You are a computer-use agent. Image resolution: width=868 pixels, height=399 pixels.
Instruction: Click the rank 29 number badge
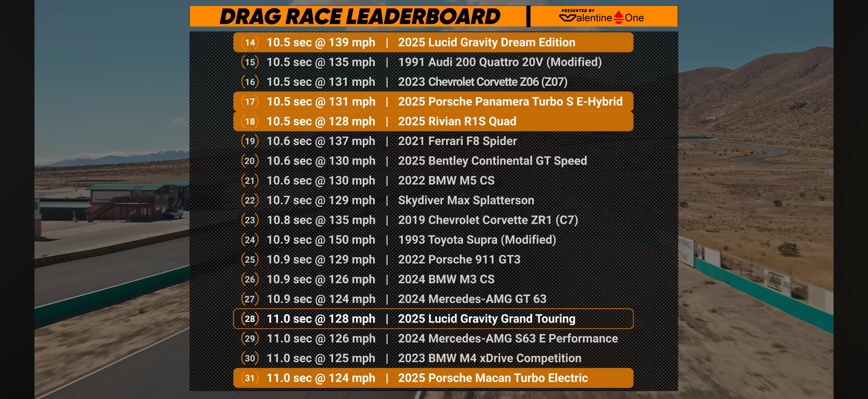(250, 339)
